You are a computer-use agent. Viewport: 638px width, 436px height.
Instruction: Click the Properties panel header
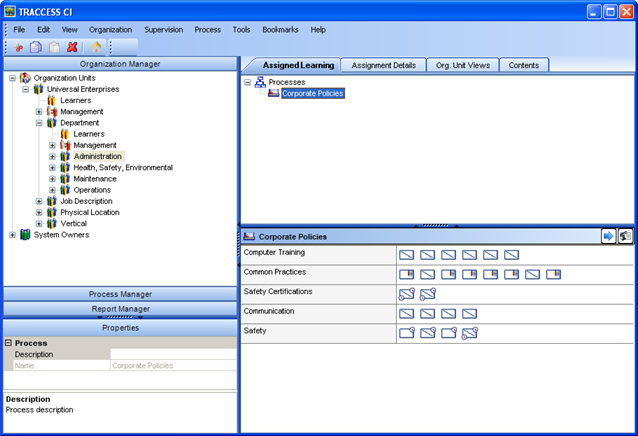click(x=120, y=328)
